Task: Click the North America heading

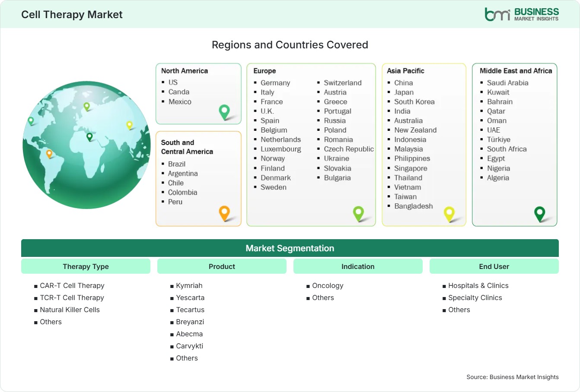Action: point(185,71)
